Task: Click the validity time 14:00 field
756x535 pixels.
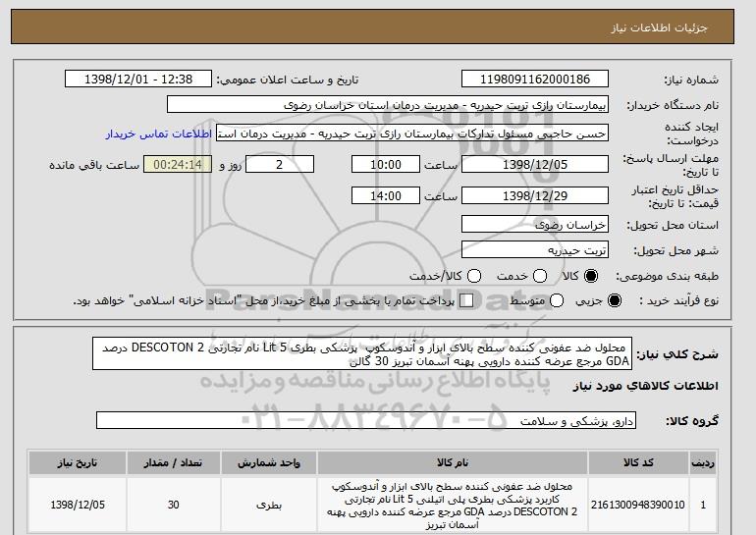Action: (386, 195)
